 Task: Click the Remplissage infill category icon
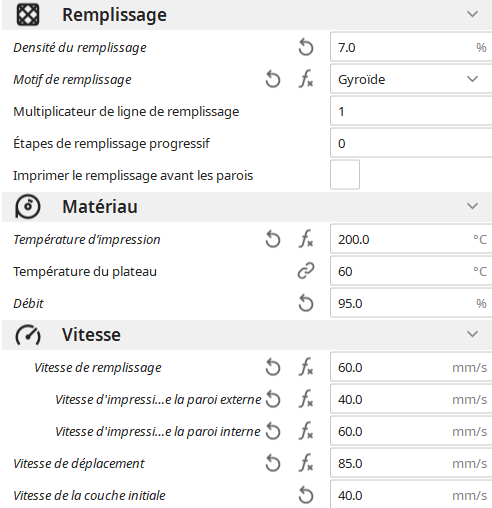click(x=28, y=15)
